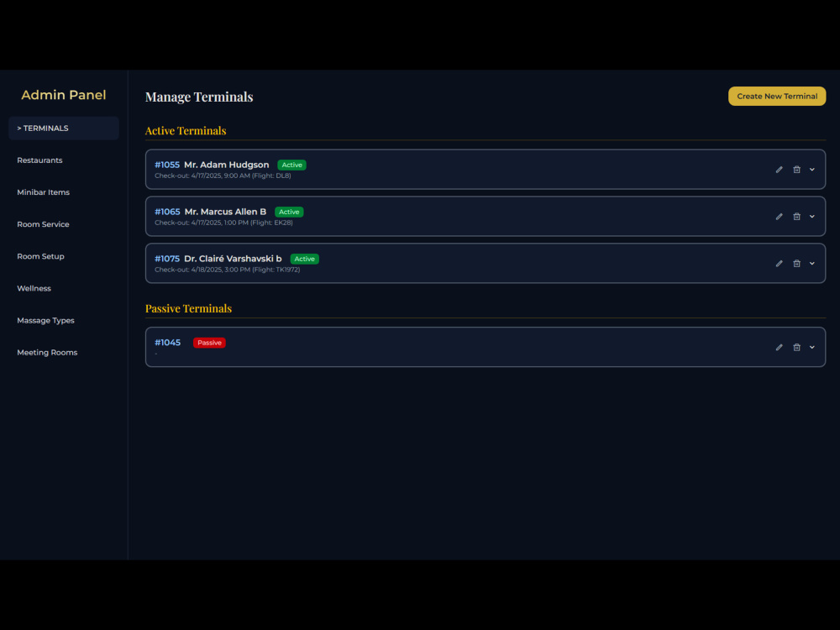
Task: Open Room Setup in sidebar
Action: tap(40, 256)
